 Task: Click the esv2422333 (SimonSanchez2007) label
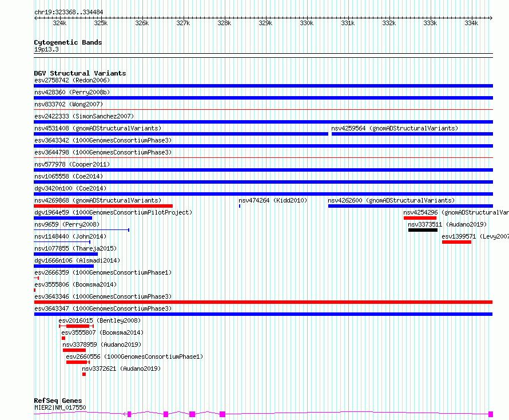(x=84, y=116)
